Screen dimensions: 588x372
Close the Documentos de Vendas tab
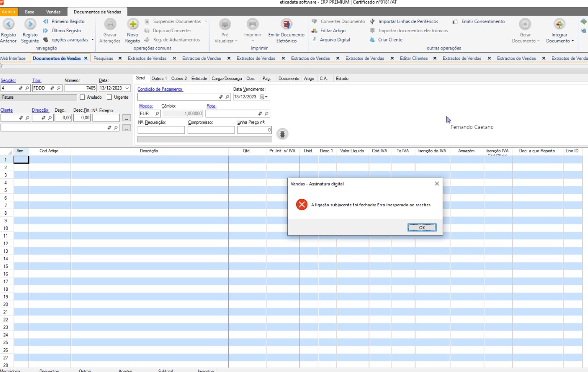tap(86, 59)
